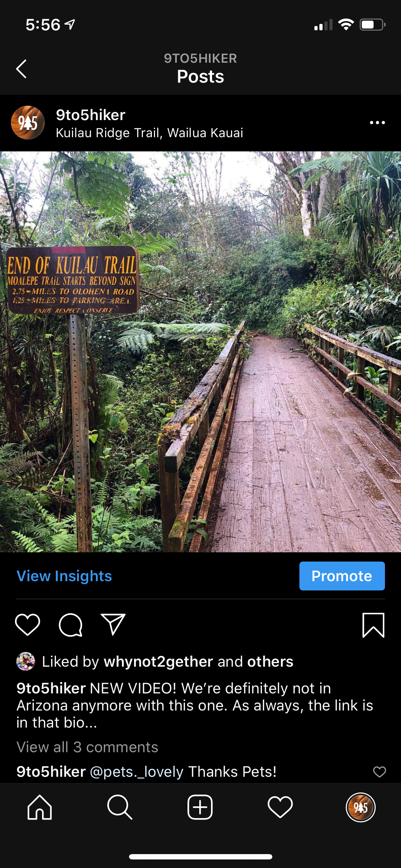This screenshot has width=401, height=868.
Task: Switch to the Home tab
Action: pos(40,807)
